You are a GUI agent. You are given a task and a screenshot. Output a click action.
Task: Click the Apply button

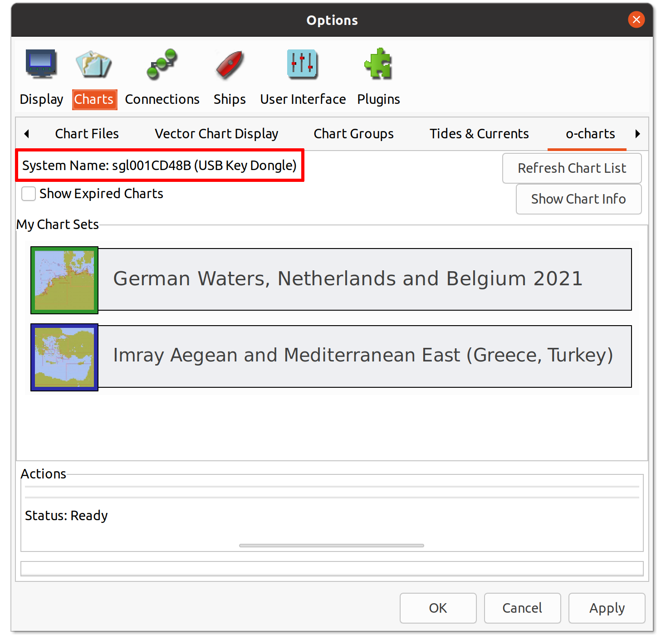click(x=607, y=608)
